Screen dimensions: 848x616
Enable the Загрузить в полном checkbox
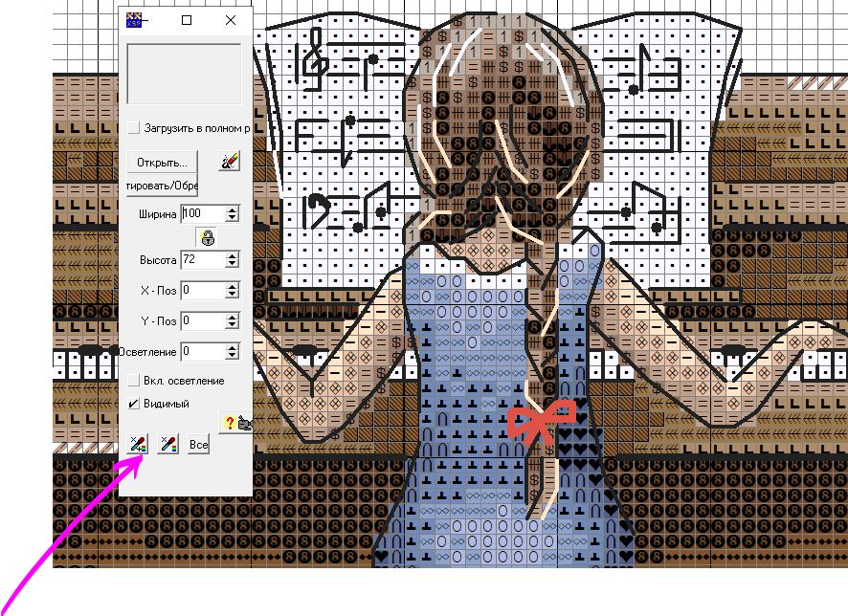point(134,127)
